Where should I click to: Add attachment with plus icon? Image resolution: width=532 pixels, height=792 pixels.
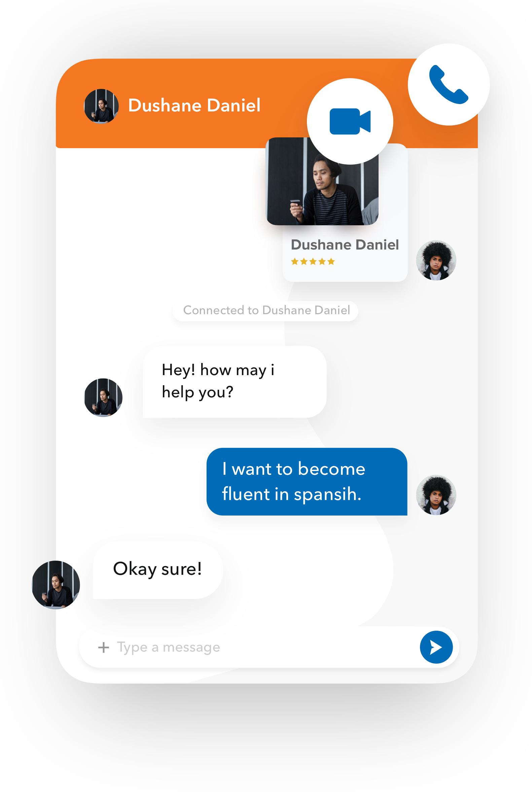[x=104, y=647]
